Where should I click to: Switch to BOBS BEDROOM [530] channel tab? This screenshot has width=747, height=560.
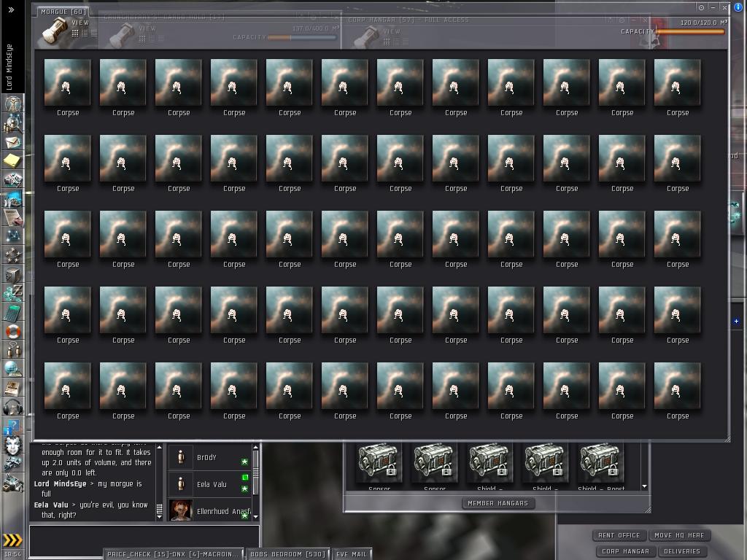(x=287, y=554)
